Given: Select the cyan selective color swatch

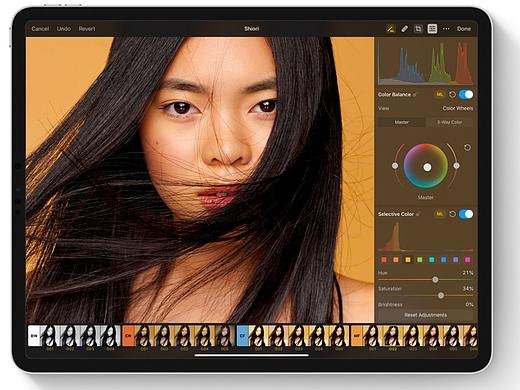Looking at the screenshot, I should pos(432,260).
